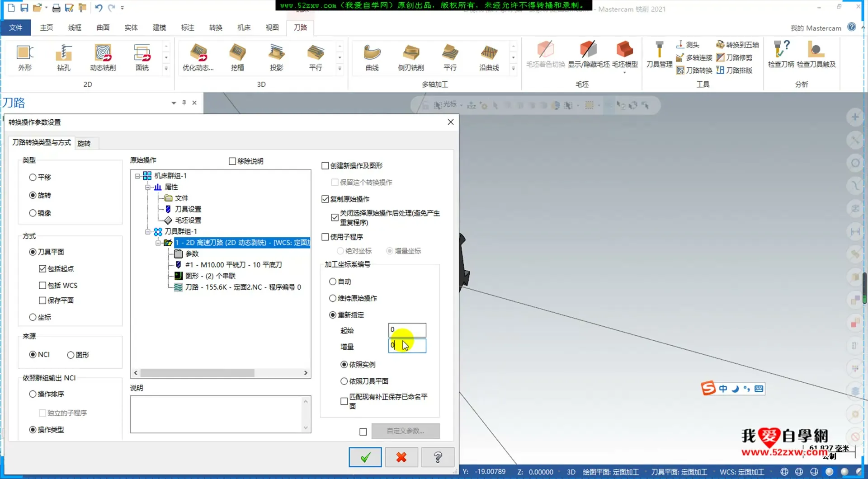Image resolution: width=868 pixels, height=479 pixels.
Task: Select the 外形 2D toolpath icon
Action: pyautogui.click(x=24, y=57)
